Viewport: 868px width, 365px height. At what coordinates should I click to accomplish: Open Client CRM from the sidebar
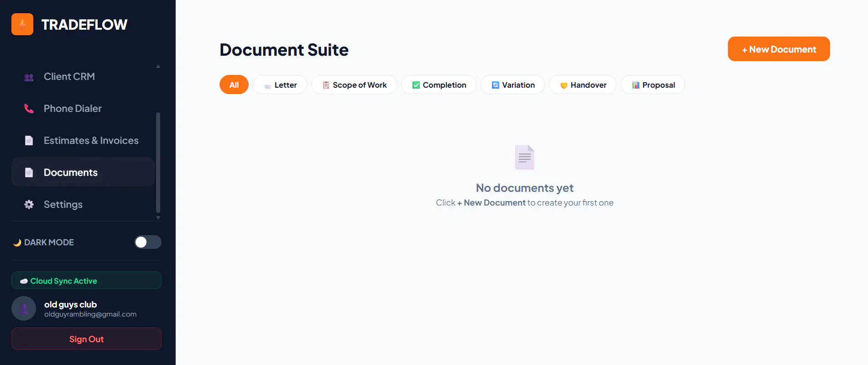83,76
